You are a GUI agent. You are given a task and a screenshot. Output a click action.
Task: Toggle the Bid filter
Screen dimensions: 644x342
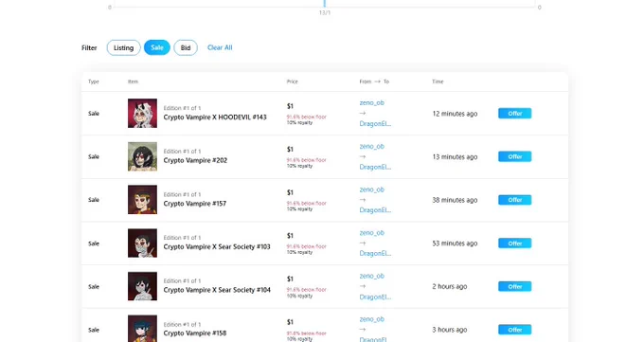tap(186, 47)
